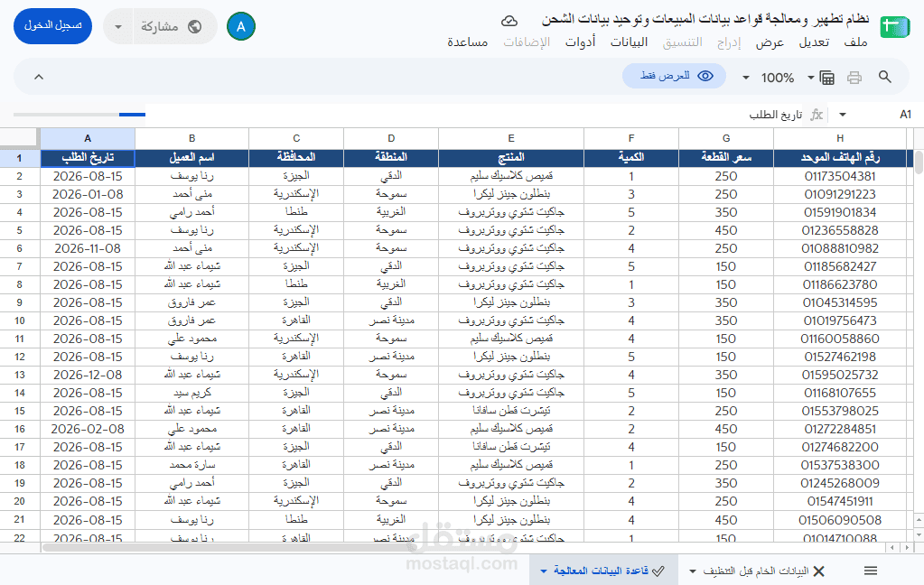
Task: Switch to قاعدة البيانات المعالجة sheet
Action: click(x=601, y=571)
